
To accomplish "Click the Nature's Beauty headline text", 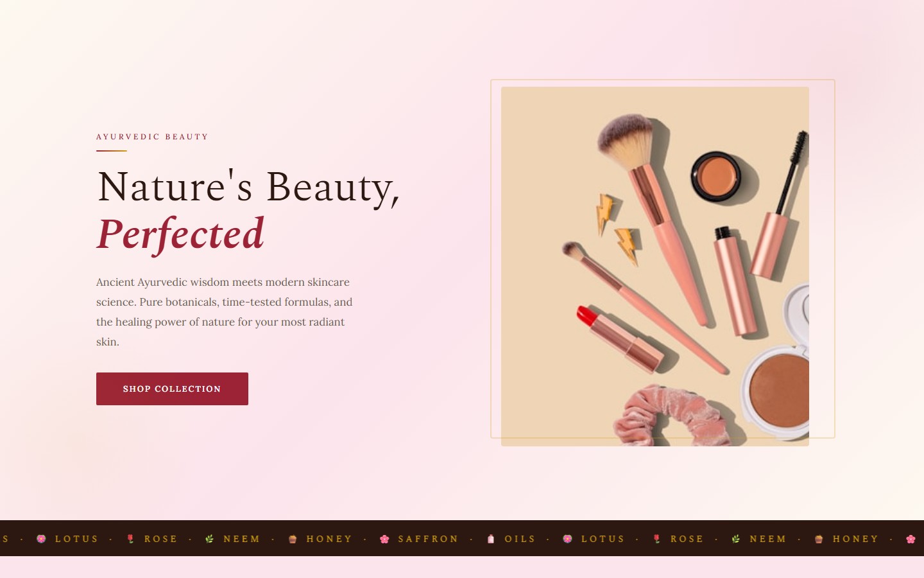I will (248, 187).
